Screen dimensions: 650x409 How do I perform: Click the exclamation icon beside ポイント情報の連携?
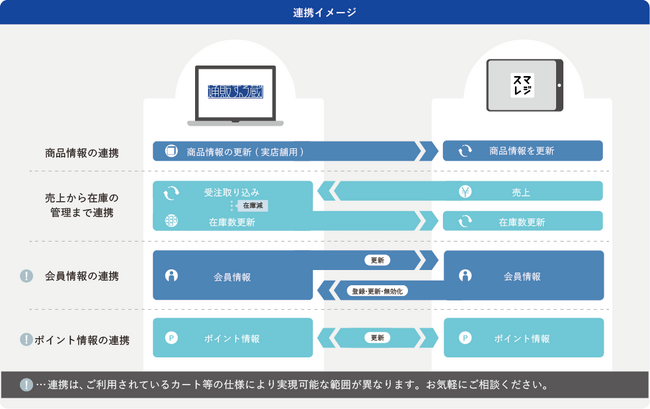click(26, 339)
